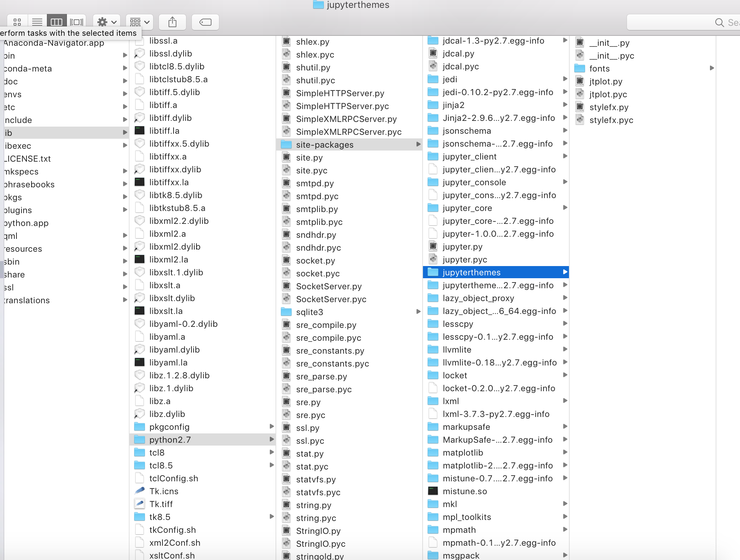
Task: Expand the jedi folder arrow
Action: pos(565,79)
